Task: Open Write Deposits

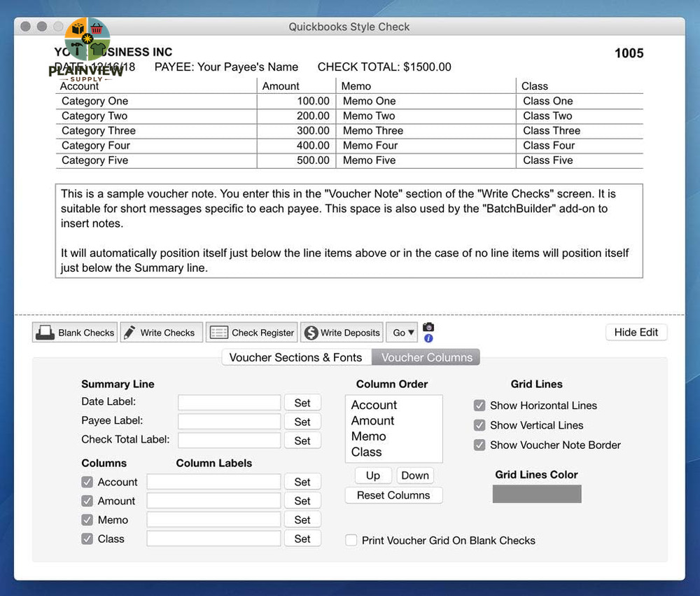Action: (342, 333)
